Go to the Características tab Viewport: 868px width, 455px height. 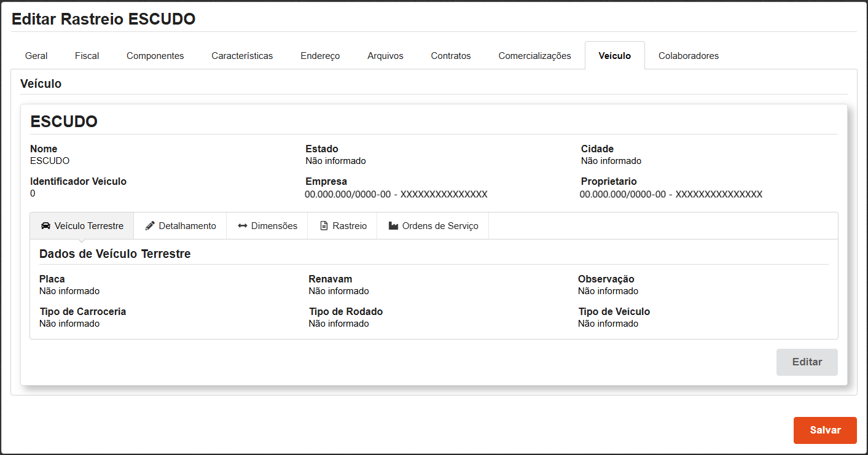coord(242,56)
